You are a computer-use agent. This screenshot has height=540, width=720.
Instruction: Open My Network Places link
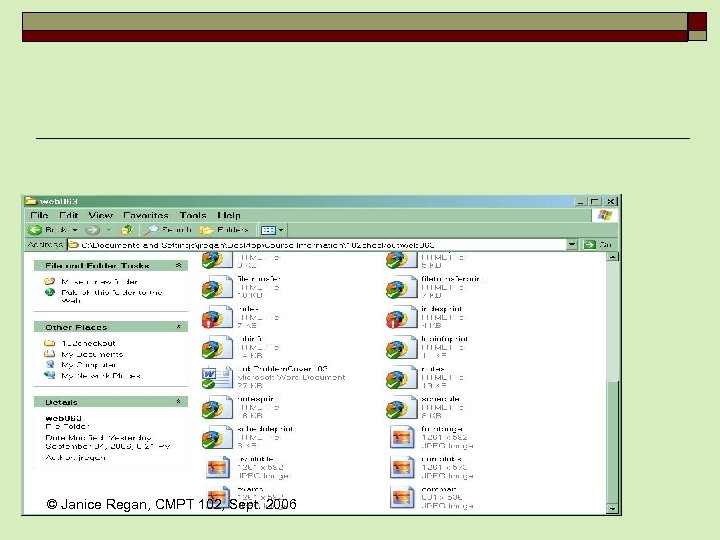(x=101, y=376)
